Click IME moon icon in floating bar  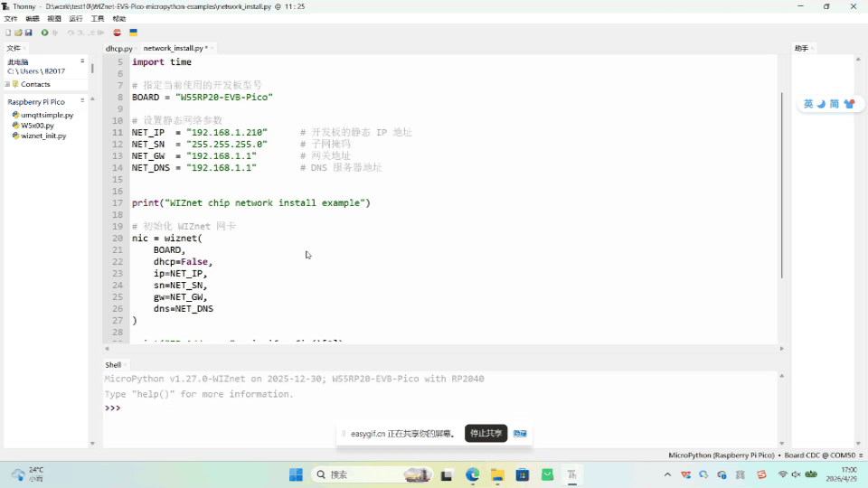pyautogui.click(x=822, y=104)
